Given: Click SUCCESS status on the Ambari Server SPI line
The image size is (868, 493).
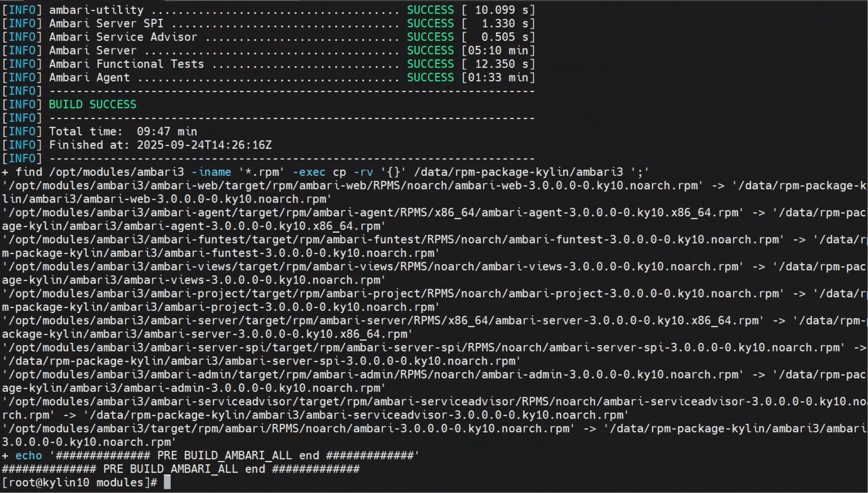Looking at the screenshot, I should (430, 23).
